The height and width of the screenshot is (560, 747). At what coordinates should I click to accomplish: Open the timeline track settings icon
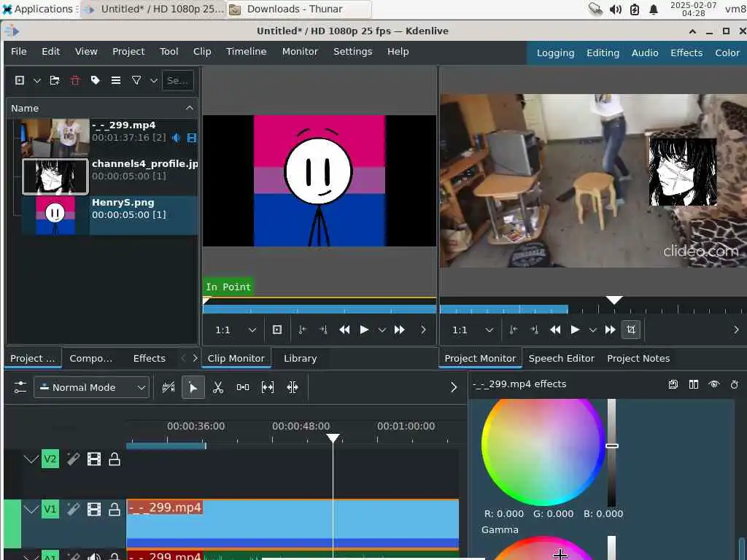pyautogui.click(x=20, y=387)
